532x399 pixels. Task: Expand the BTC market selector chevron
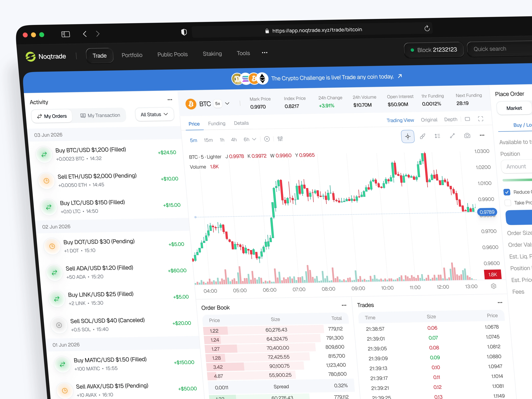(227, 104)
